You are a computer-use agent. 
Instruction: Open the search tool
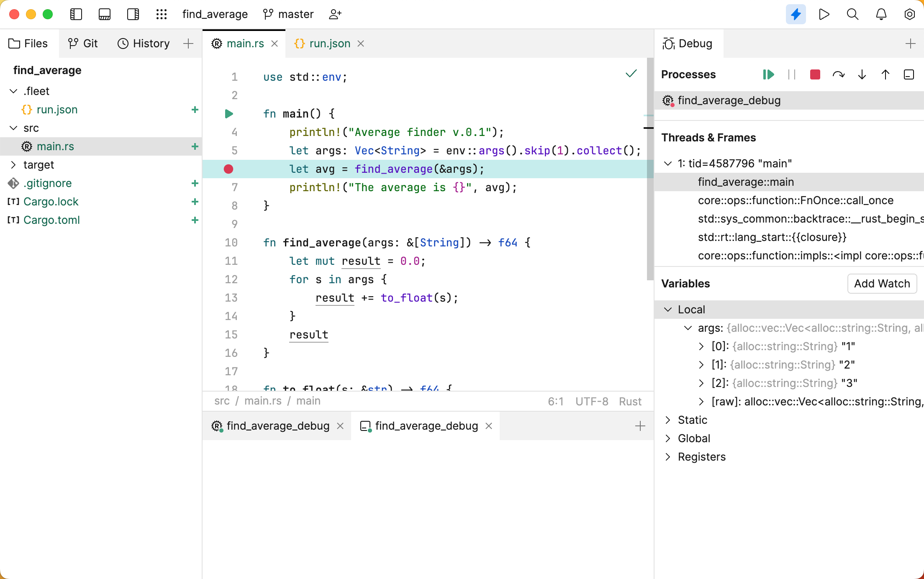pos(852,14)
